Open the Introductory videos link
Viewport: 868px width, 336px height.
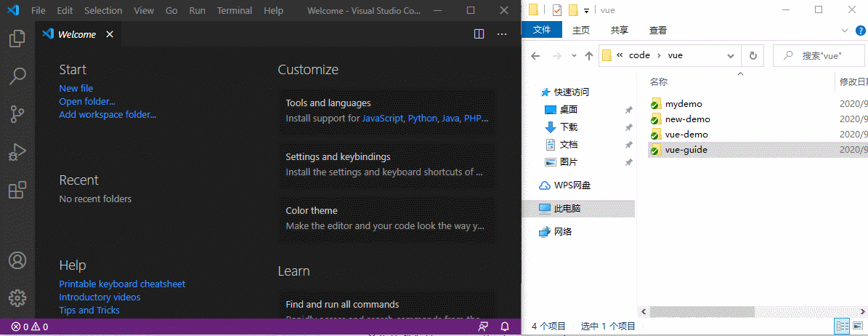pos(100,297)
